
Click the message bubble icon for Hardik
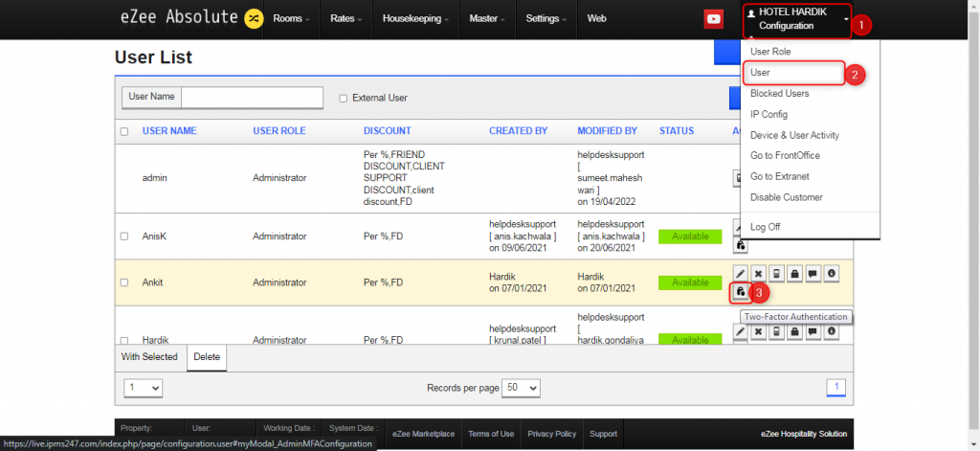(x=813, y=331)
